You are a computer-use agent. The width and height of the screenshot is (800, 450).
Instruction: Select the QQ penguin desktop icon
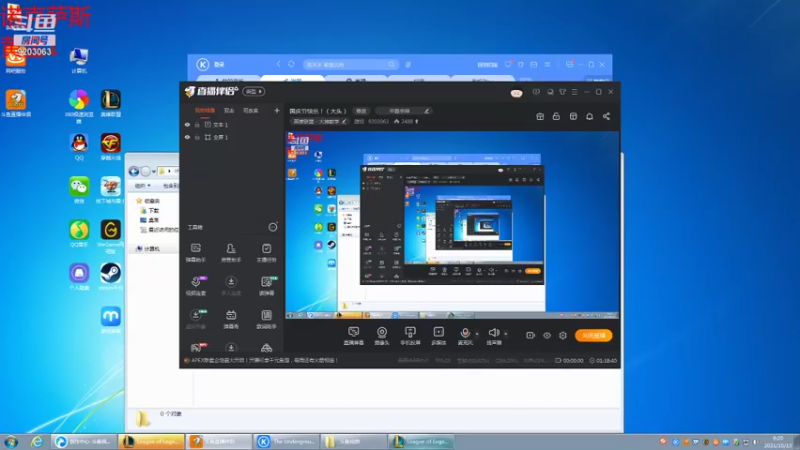point(79,147)
